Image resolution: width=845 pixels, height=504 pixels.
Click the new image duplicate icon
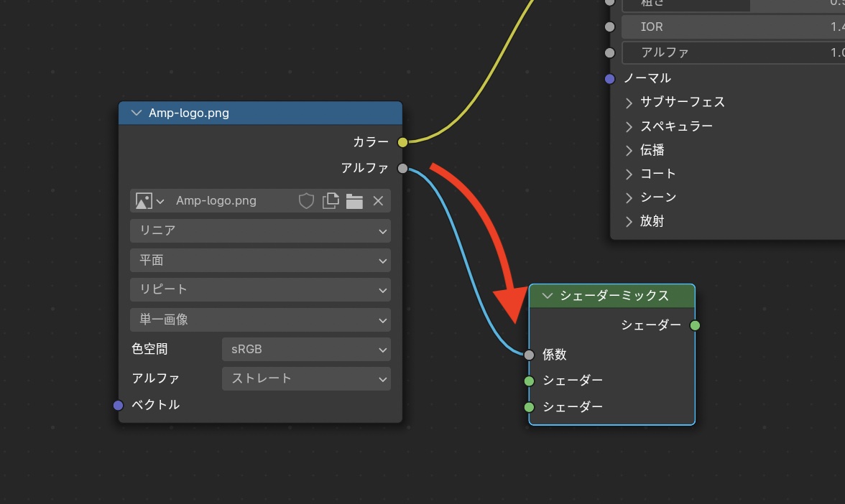point(331,201)
